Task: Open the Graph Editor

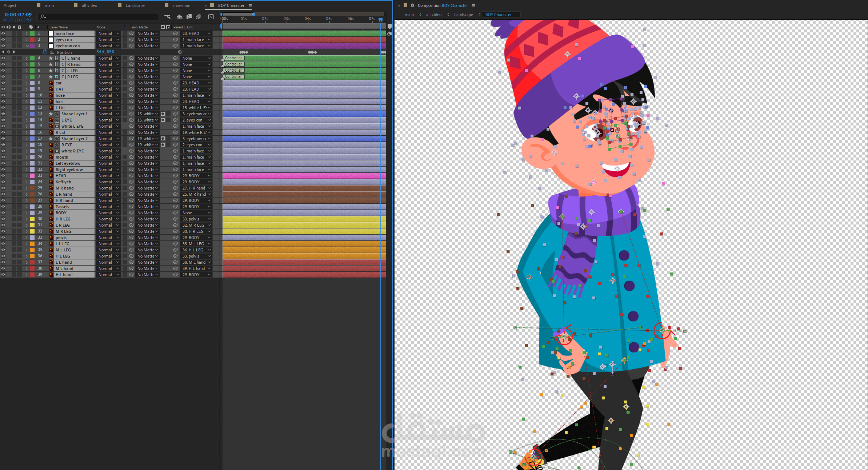Action: [x=211, y=17]
